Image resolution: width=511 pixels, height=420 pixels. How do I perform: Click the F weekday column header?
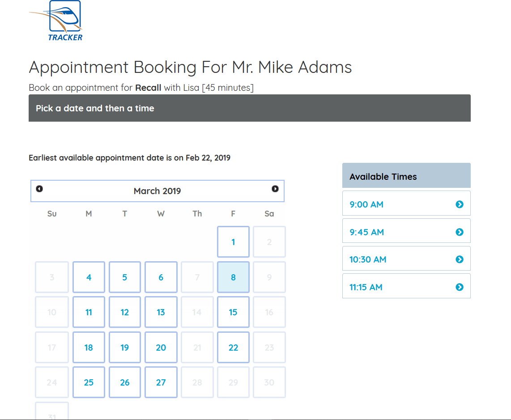click(233, 214)
